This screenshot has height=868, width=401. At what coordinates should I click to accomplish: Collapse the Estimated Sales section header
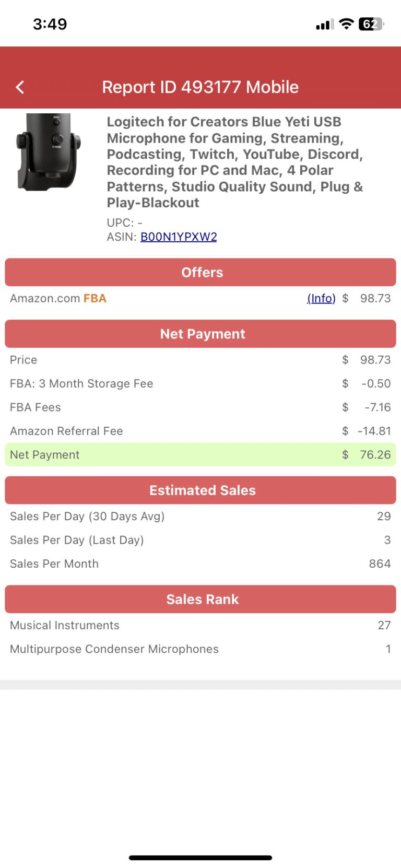click(x=200, y=490)
